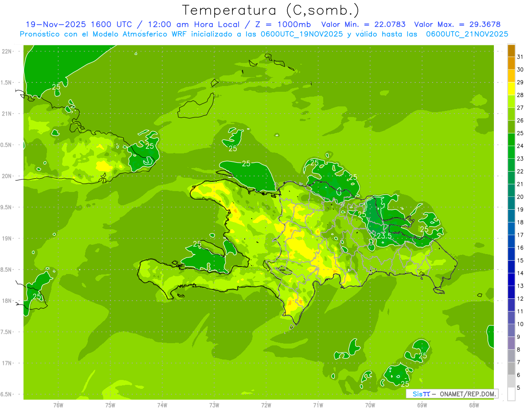532x411 pixels.
Task: Click the orange color bar segment between 30 and 31
Action: pos(511,63)
